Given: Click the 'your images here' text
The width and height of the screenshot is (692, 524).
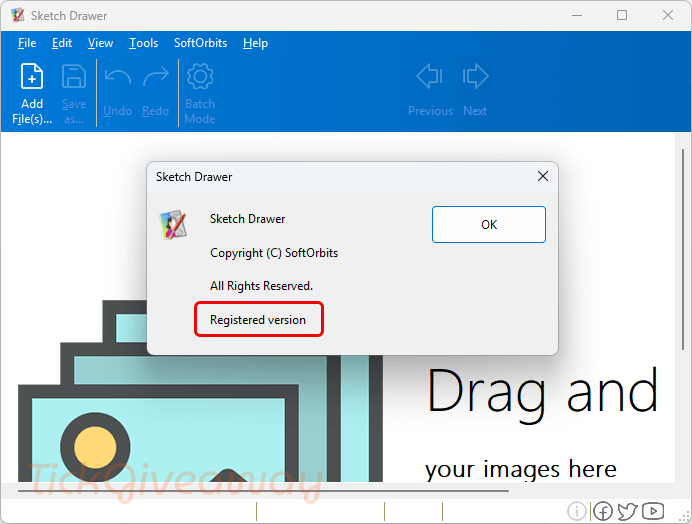Looking at the screenshot, I should pyautogui.click(x=521, y=469).
